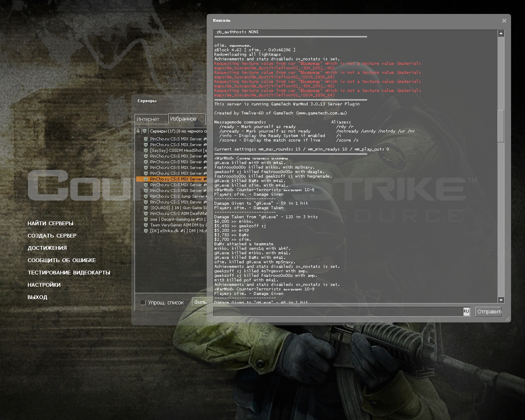Click the shield icon beside [DK] eStrike.dk
This screenshot has width=525, height=420.
tap(146, 231)
